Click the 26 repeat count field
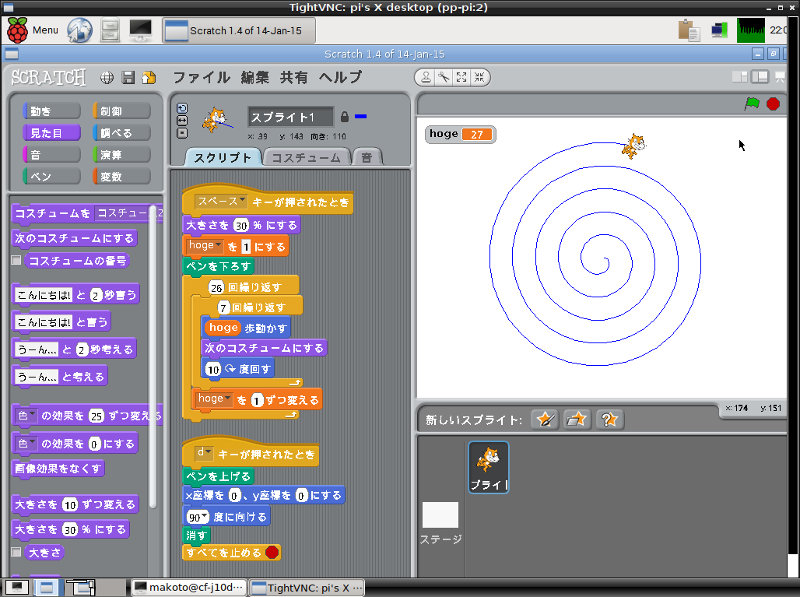Viewport: 800px width, 597px height. (216, 288)
